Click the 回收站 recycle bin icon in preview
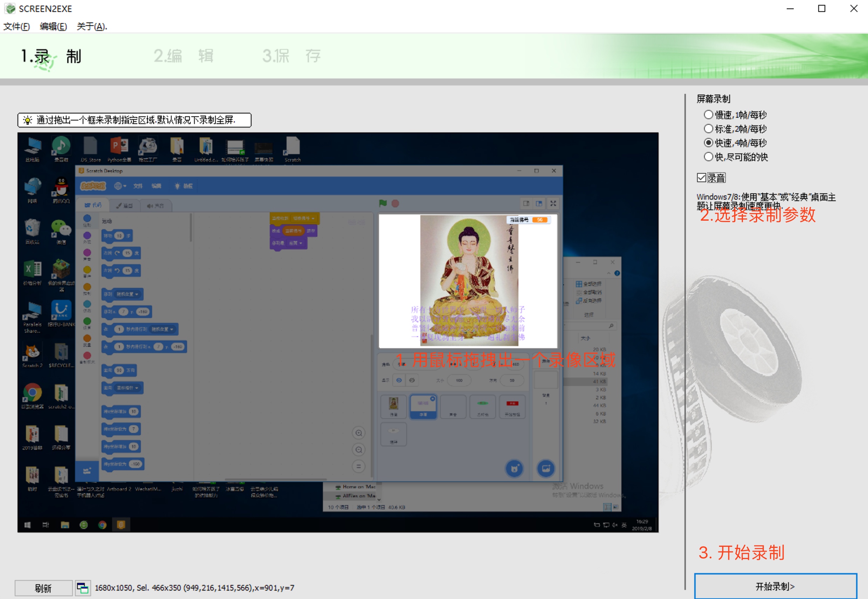 click(32, 232)
